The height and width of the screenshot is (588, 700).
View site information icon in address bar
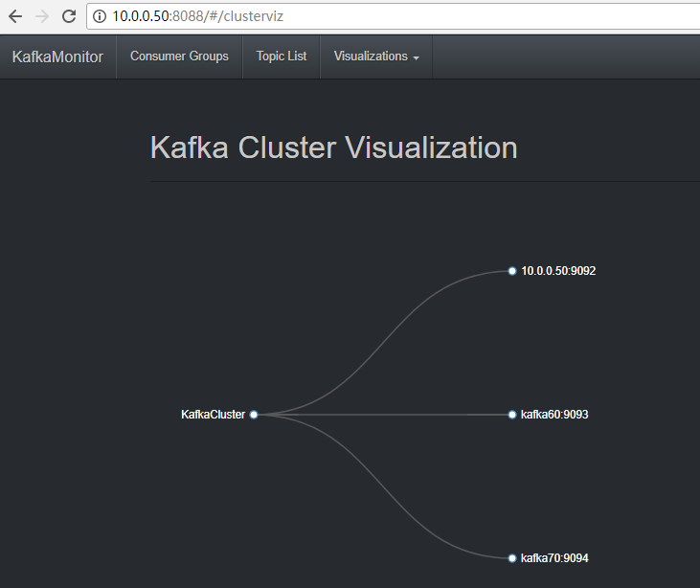[x=100, y=16]
